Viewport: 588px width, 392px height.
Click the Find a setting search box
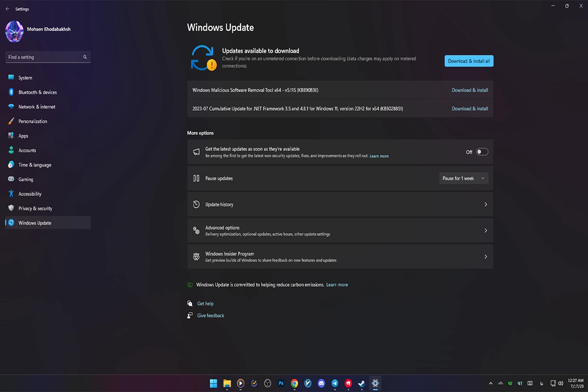coord(44,57)
